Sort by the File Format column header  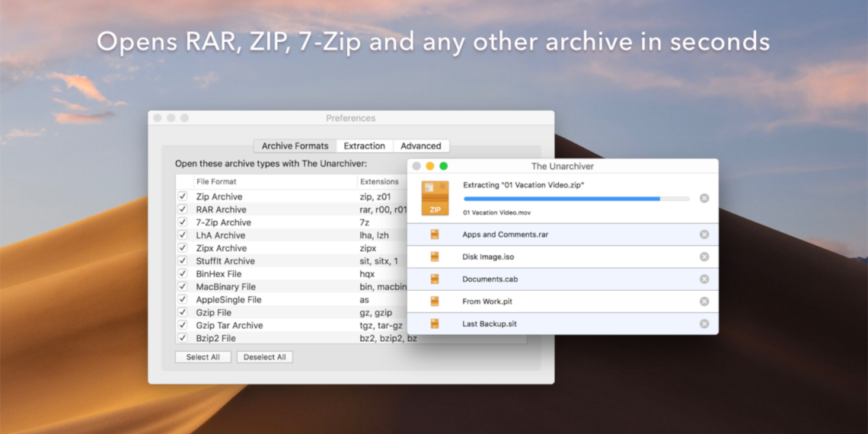click(x=216, y=182)
